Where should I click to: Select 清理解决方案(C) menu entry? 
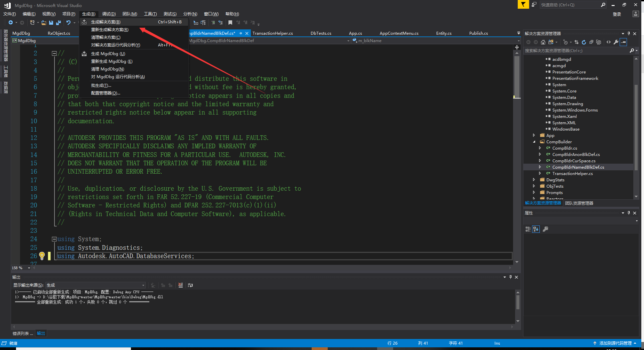point(106,37)
